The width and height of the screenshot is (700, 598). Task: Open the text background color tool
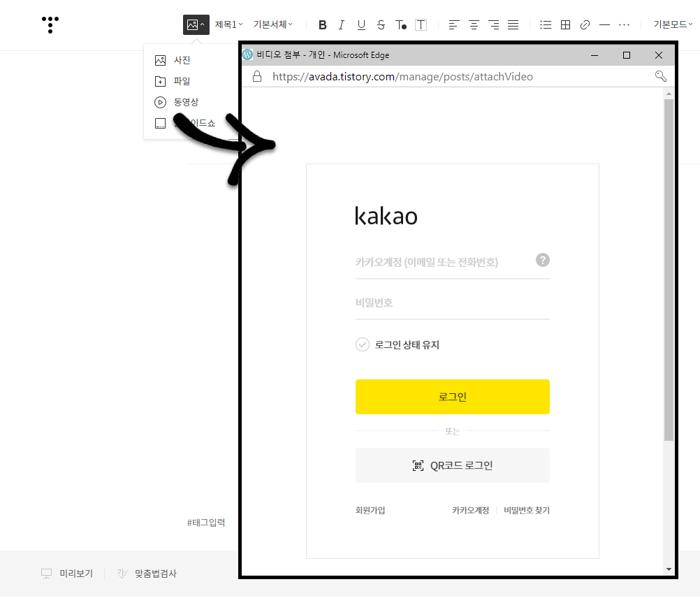point(421,25)
